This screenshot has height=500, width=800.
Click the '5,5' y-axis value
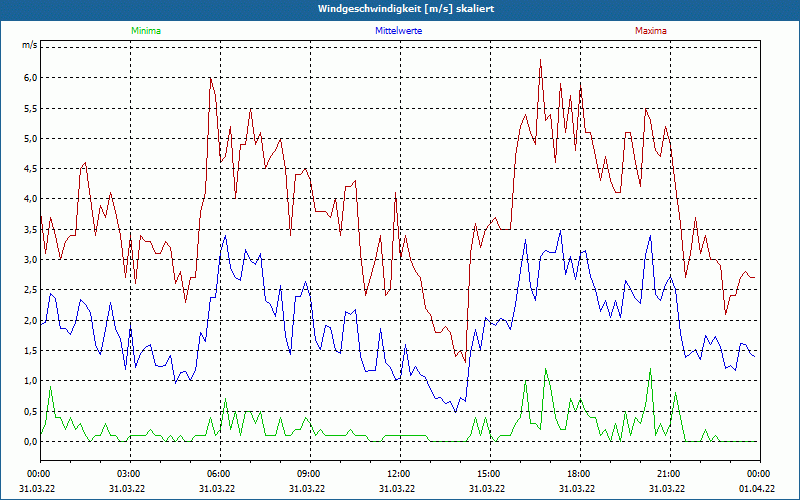(x=31, y=108)
